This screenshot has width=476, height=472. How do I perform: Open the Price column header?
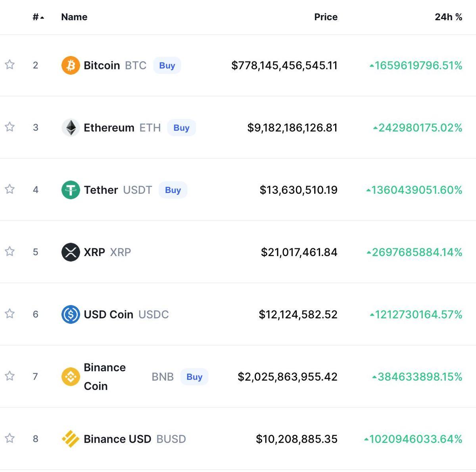pos(326,17)
